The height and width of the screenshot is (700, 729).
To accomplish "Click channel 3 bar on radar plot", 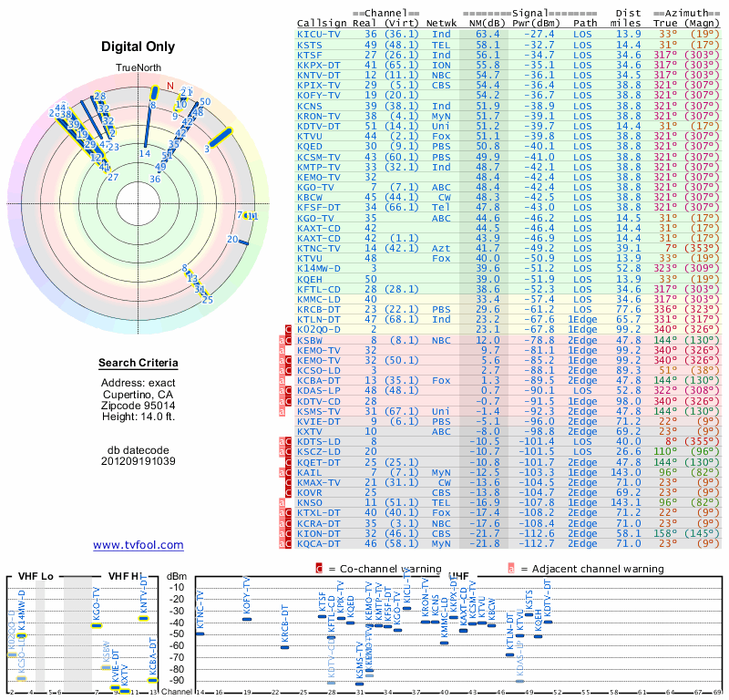I will [x=220, y=138].
